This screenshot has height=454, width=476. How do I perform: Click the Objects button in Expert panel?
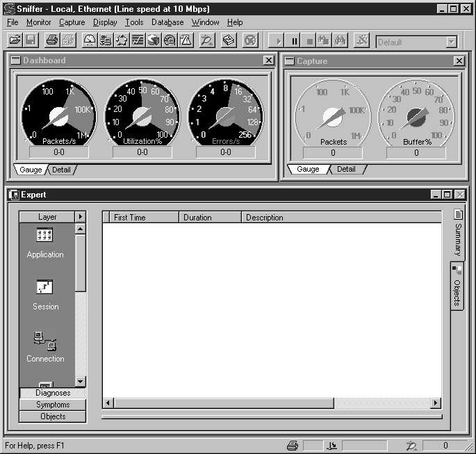53,416
